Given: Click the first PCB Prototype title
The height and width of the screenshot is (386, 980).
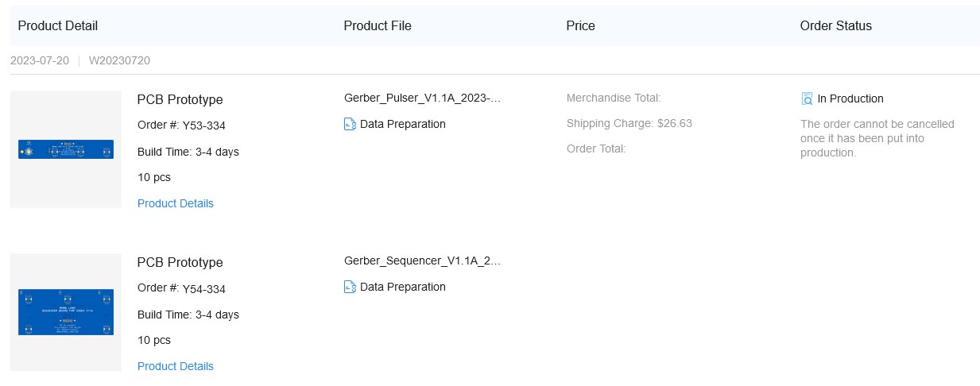Looking at the screenshot, I should pos(180,100).
